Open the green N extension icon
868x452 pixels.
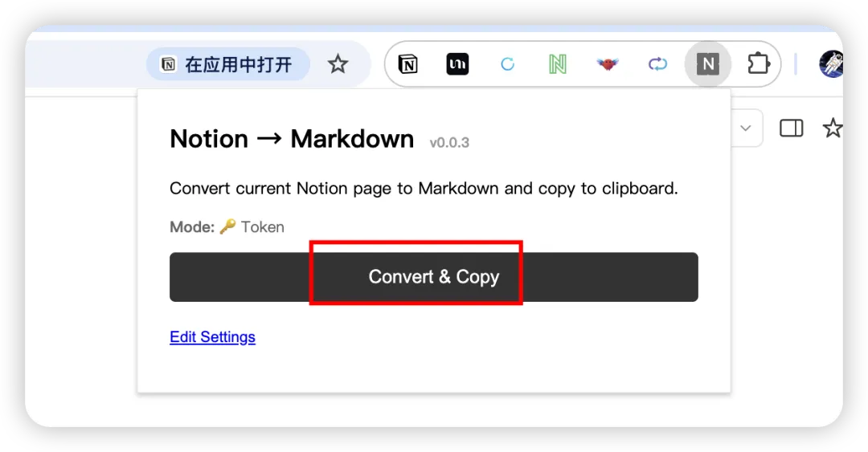[x=558, y=64]
